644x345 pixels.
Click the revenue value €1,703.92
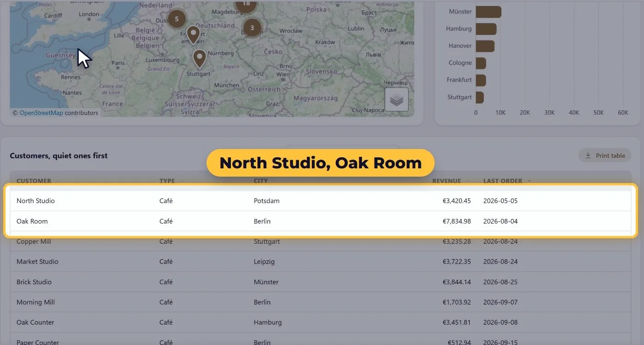click(457, 302)
